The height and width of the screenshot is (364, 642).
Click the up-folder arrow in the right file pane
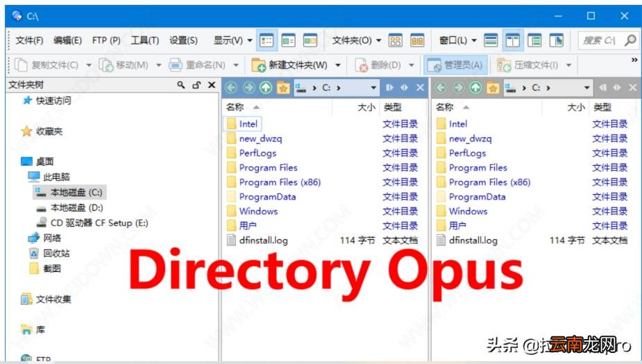475,87
